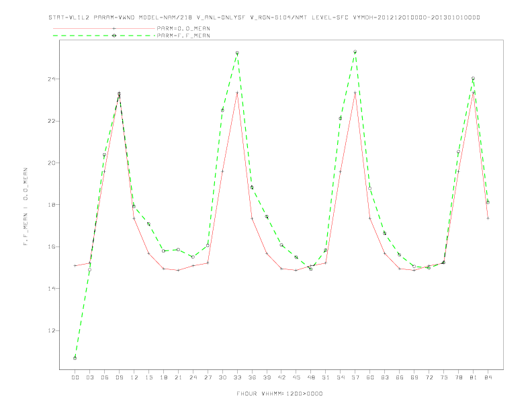Screen dimensions: 532x411
Task: Click the x-axis tick label 09
Action: [x=119, y=377]
